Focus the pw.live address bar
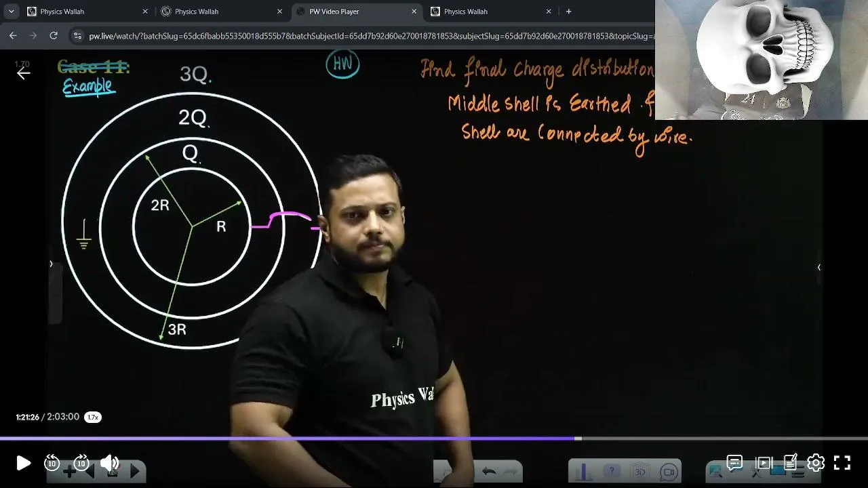 pyautogui.click(x=372, y=35)
